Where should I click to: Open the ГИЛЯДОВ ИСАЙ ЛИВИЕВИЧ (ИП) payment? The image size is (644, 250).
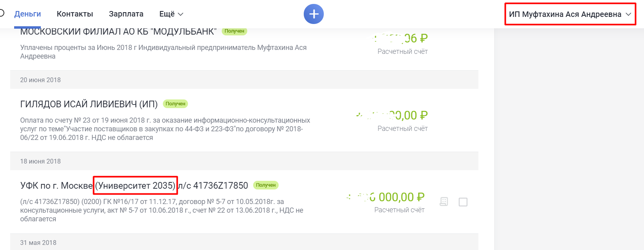[x=89, y=104]
